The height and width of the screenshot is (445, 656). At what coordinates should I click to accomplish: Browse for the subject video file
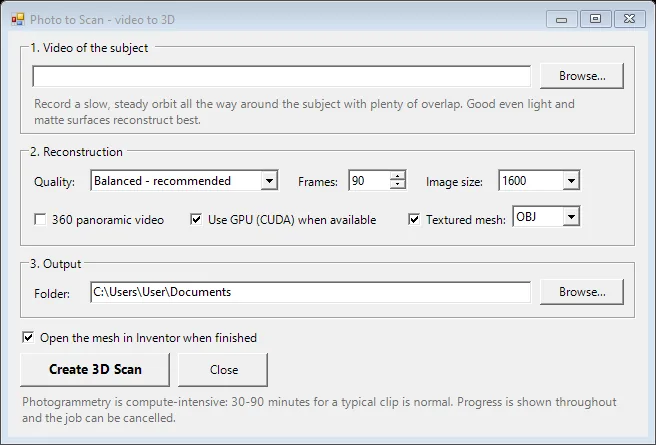tap(582, 76)
